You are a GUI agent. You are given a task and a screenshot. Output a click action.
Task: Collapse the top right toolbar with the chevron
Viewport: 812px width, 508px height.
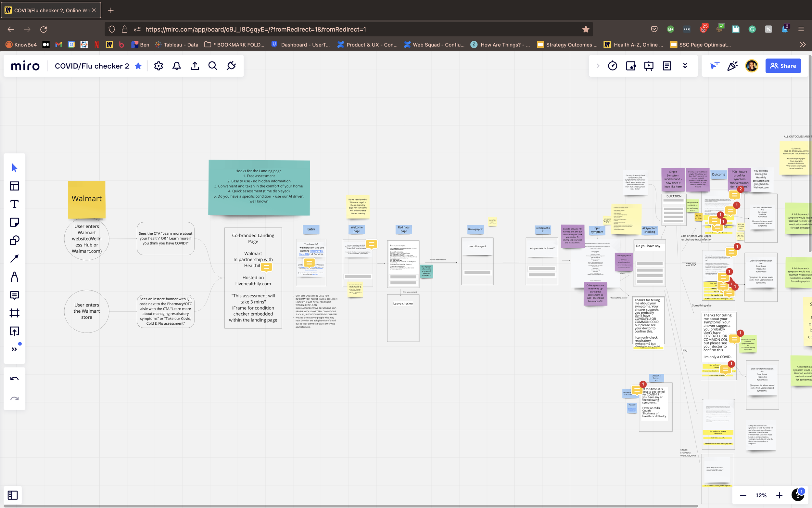[x=598, y=66]
